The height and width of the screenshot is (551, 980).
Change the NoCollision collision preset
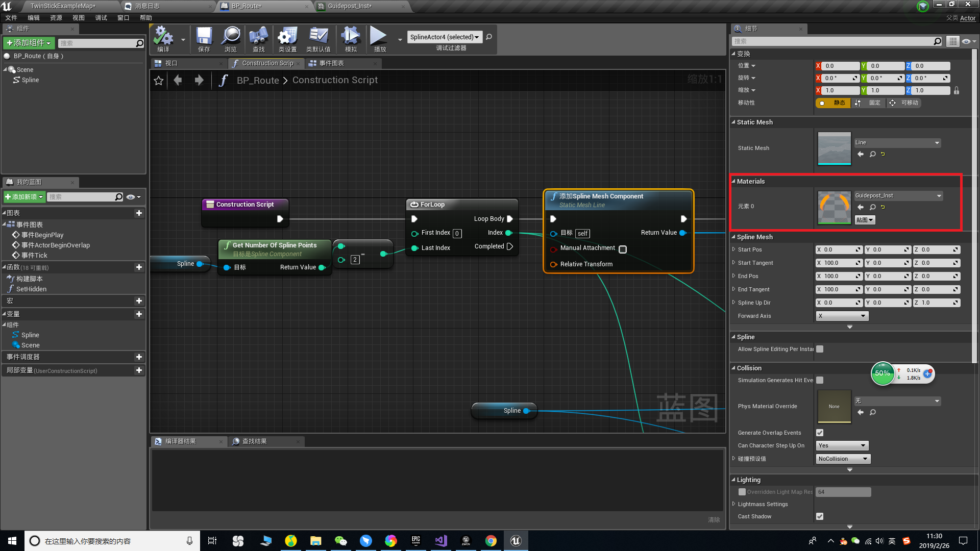pyautogui.click(x=842, y=458)
